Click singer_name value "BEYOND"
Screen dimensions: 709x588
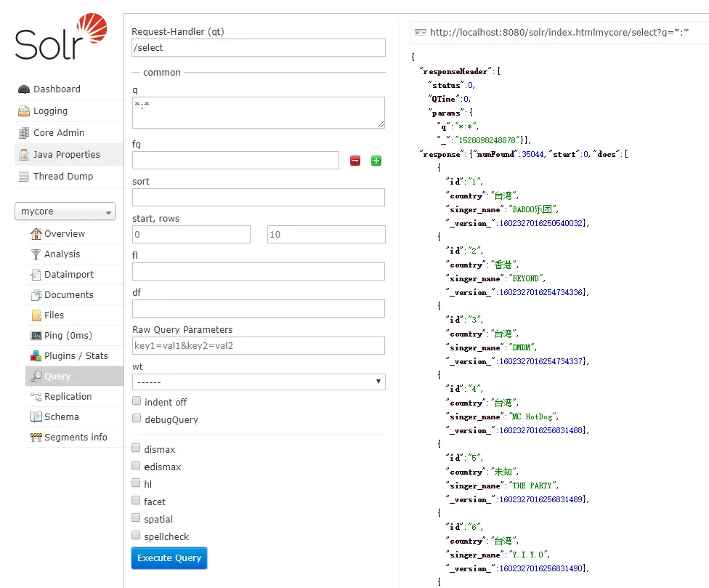pyautogui.click(x=527, y=278)
